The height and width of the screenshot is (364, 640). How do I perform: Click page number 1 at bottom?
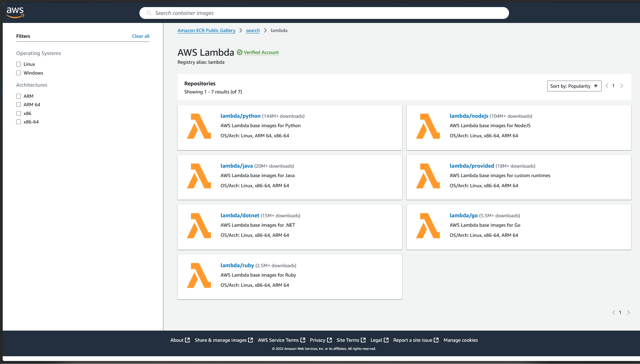pos(620,312)
